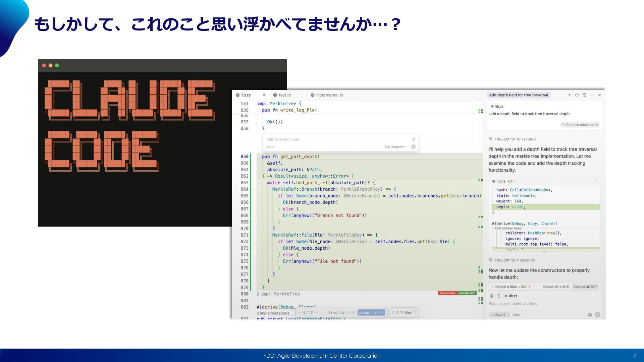The image size is (644, 362).
Task: Open chat history clock icon
Action: [x=584, y=95]
